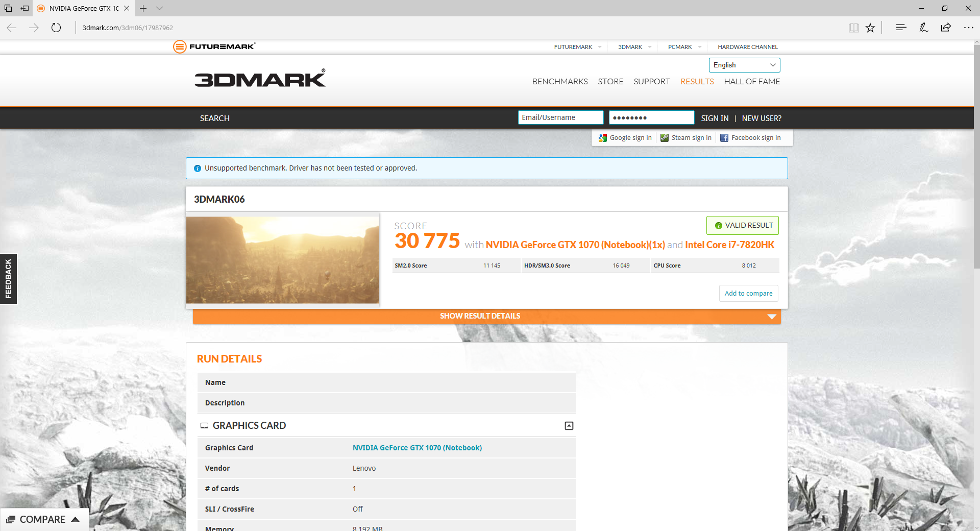Sign in with Steam
Image resolution: width=980 pixels, height=531 pixels.
(x=686, y=138)
